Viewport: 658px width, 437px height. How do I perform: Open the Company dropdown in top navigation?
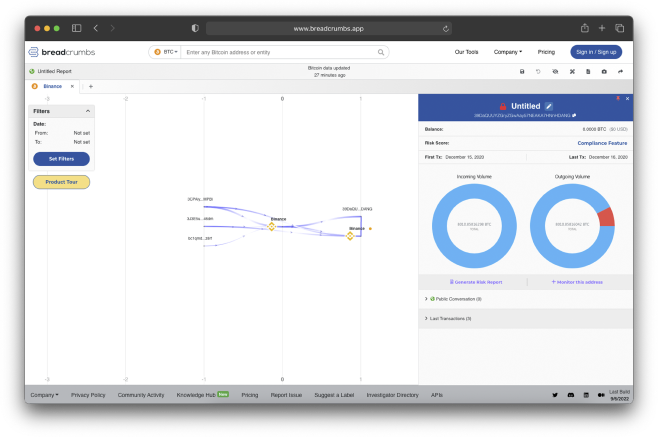[508, 52]
